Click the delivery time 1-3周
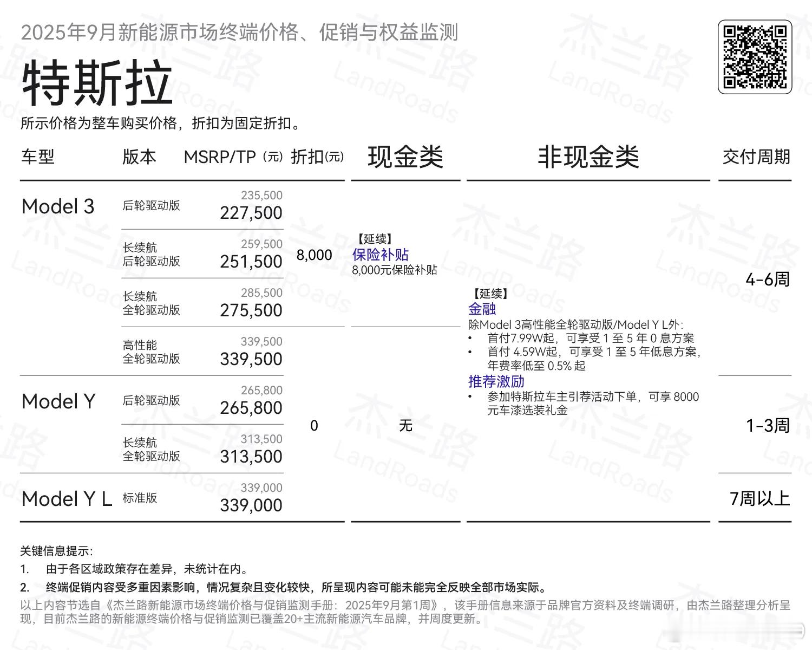Viewport: 812px width, 650px height. pos(768,426)
